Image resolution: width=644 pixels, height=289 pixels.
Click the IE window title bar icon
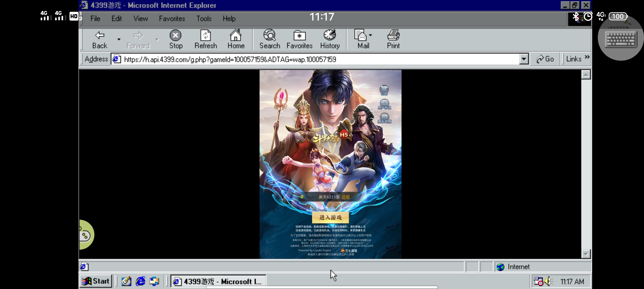(84, 5)
